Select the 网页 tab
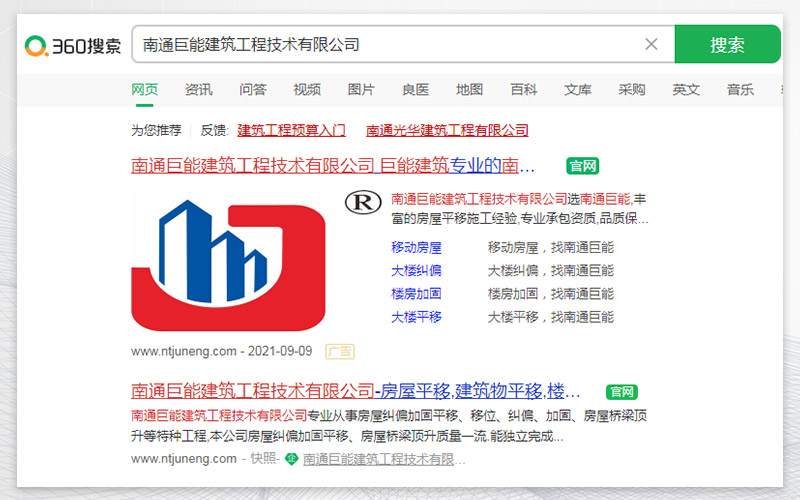This screenshot has width=800, height=500. [x=144, y=90]
